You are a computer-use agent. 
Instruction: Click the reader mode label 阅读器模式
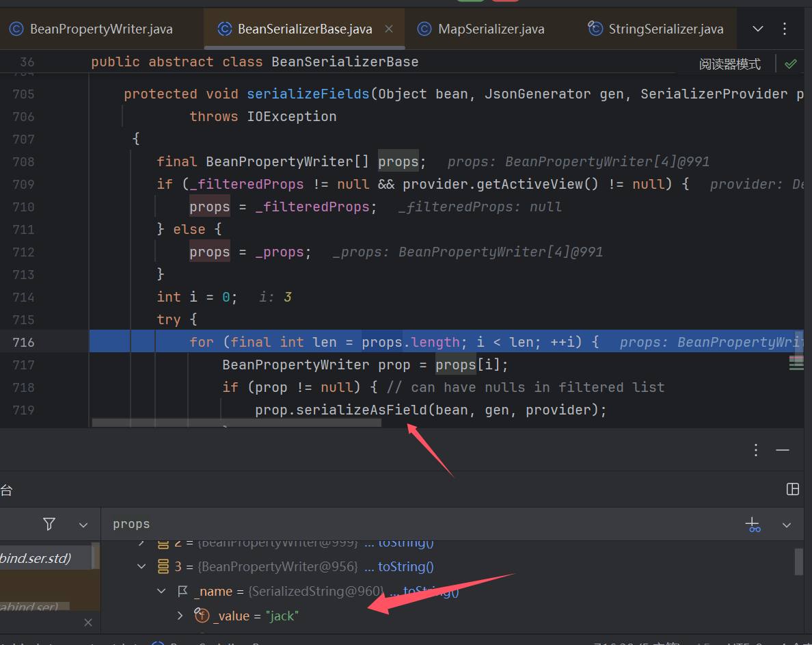pos(730,64)
